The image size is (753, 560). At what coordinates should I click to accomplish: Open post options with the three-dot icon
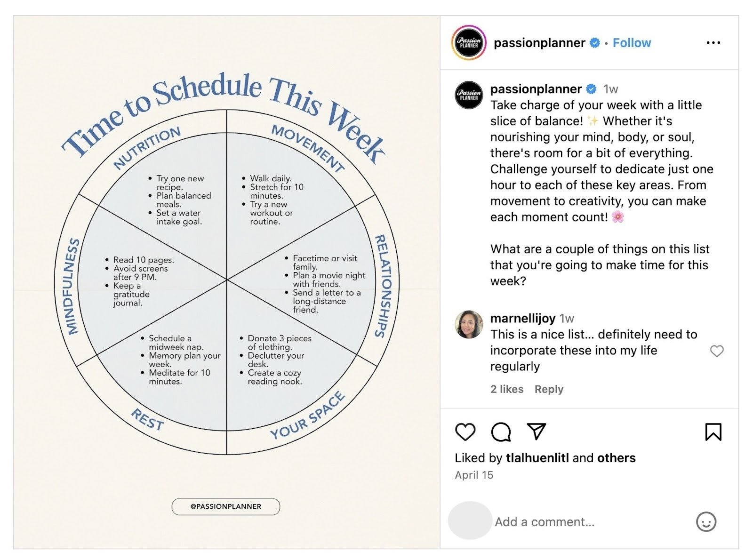(x=714, y=42)
